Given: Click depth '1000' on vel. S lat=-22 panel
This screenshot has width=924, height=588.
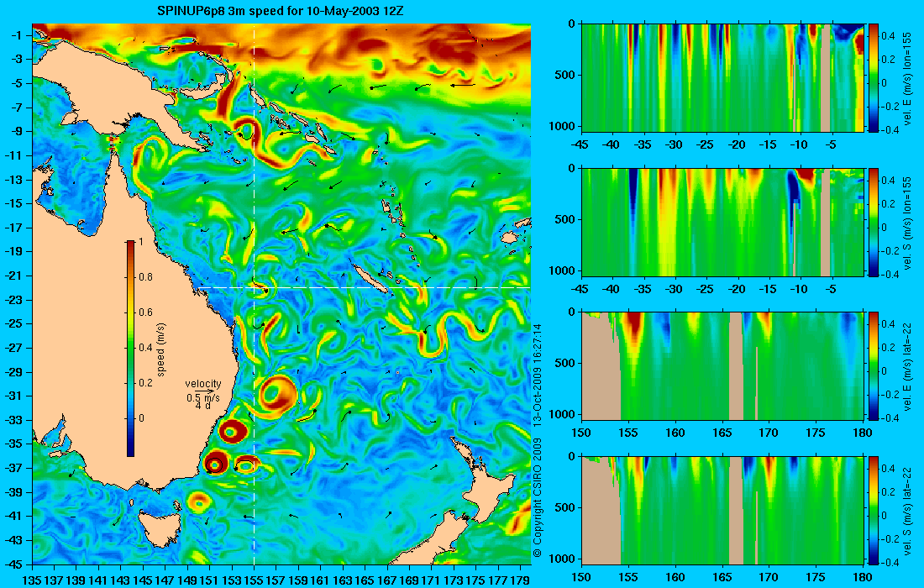Looking at the screenshot, I should pyautogui.click(x=564, y=559).
